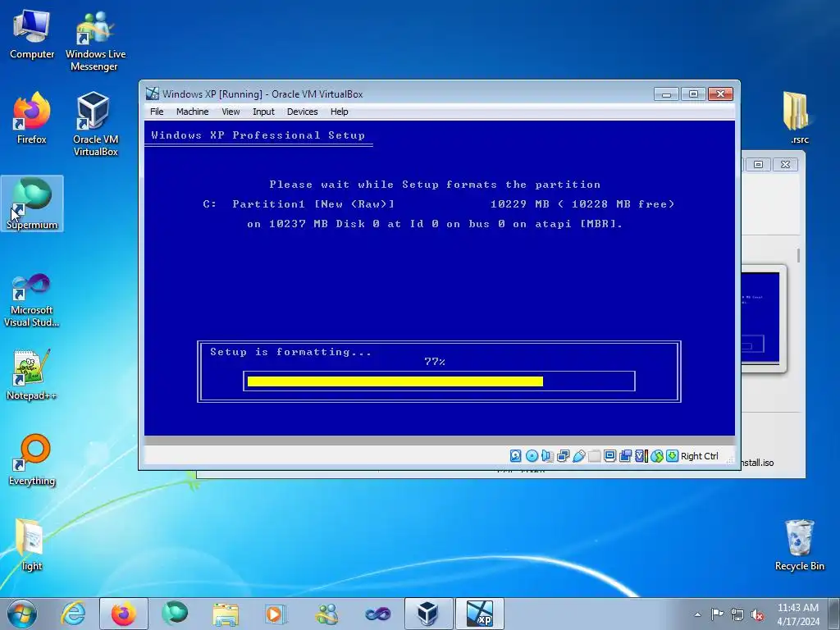Open the Windows Start menu
840x630 pixels.
pos(22,614)
